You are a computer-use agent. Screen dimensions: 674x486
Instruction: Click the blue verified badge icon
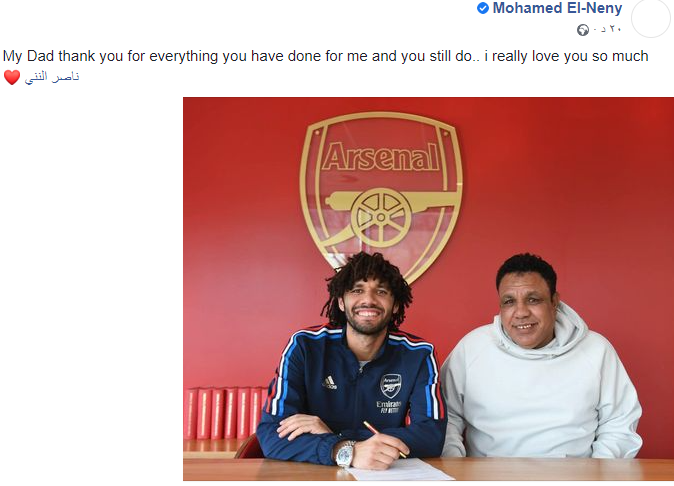483,9
